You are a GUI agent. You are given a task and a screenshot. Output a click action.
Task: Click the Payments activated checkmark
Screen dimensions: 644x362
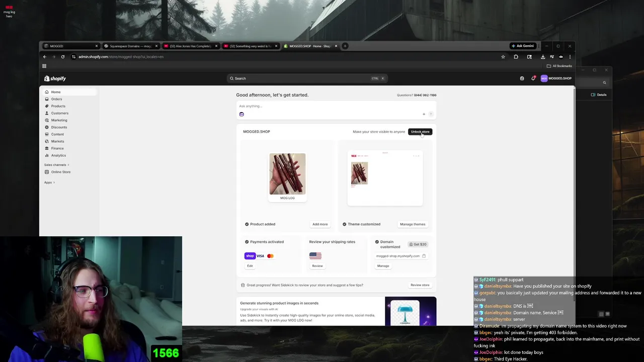point(247,242)
